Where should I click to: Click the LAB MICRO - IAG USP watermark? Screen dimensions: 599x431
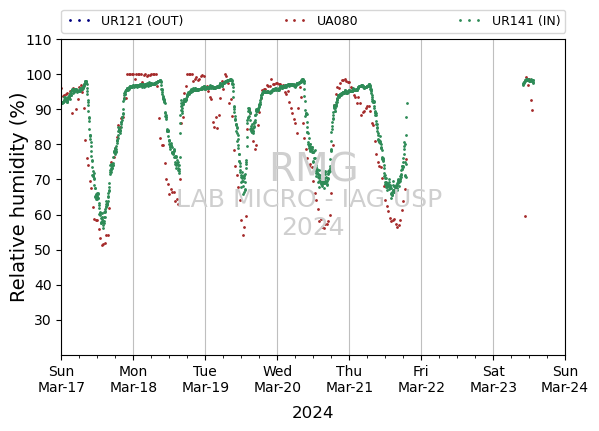pyautogui.click(x=309, y=199)
